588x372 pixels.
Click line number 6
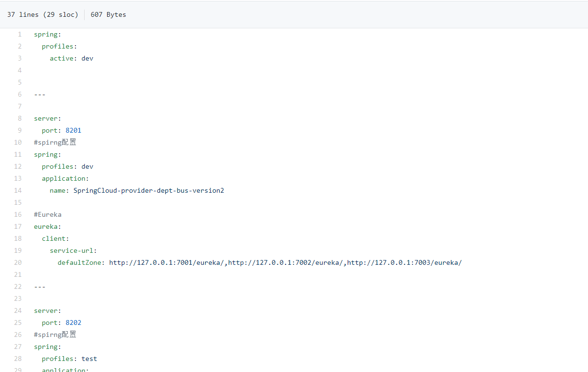20,94
